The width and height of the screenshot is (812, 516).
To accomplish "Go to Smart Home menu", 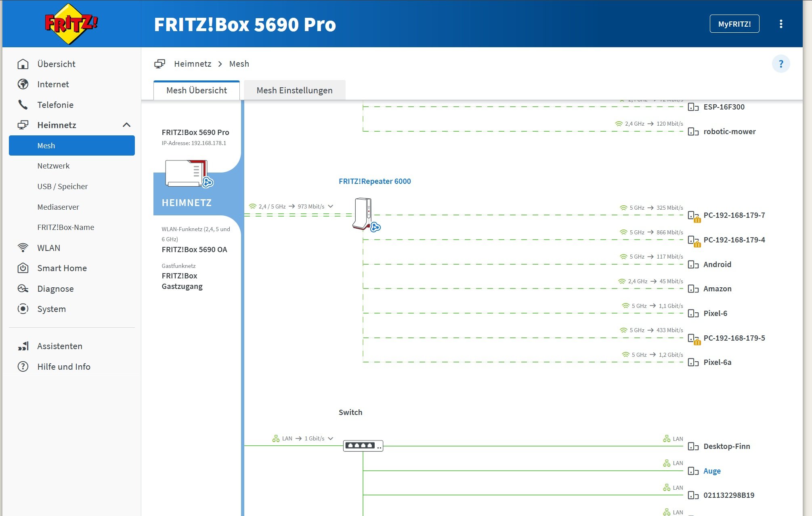I will pos(62,268).
